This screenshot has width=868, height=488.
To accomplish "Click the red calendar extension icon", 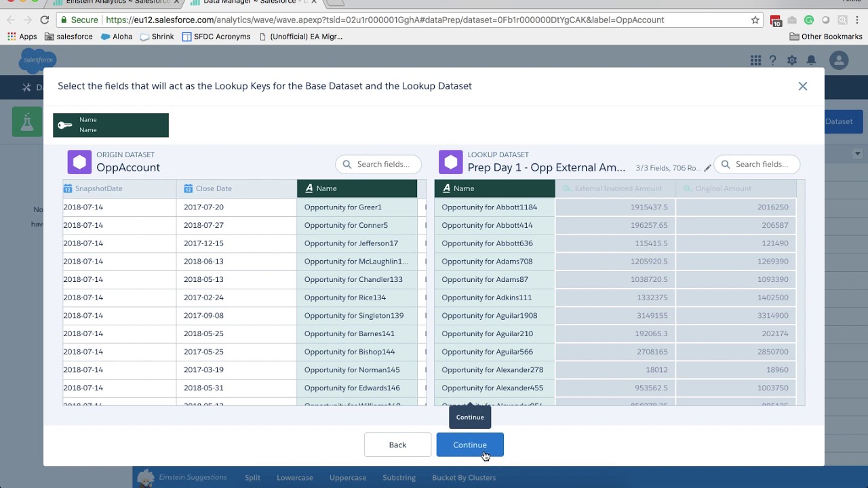I will tap(776, 20).
